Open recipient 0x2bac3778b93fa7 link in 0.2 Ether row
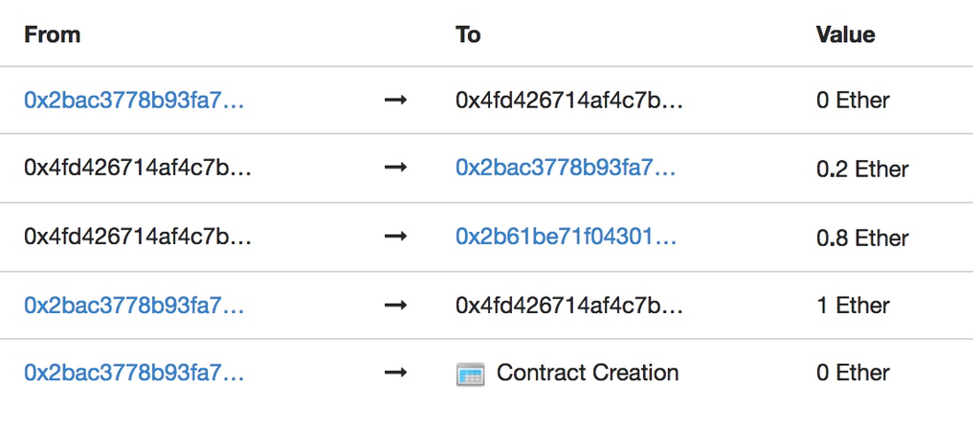Screen dimensions: 980x430 pyautogui.click(x=566, y=169)
